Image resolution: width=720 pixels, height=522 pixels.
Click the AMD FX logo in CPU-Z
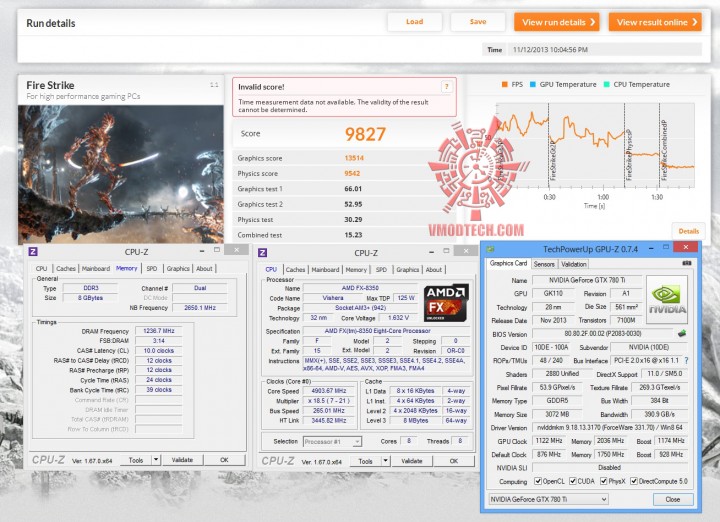pos(446,303)
